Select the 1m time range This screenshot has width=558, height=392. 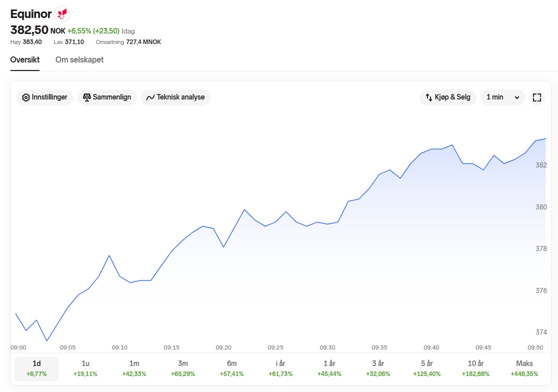pyautogui.click(x=134, y=368)
